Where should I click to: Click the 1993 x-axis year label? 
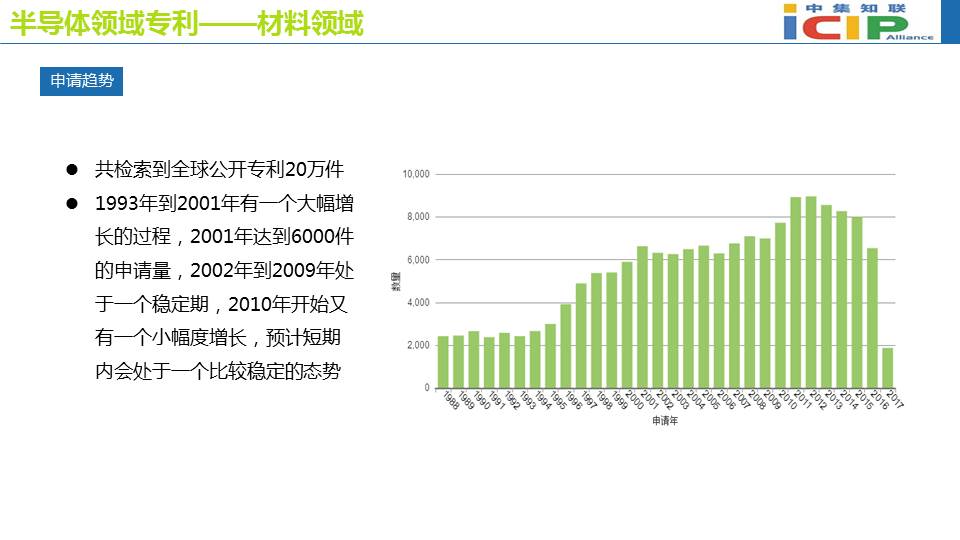[526, 400]
